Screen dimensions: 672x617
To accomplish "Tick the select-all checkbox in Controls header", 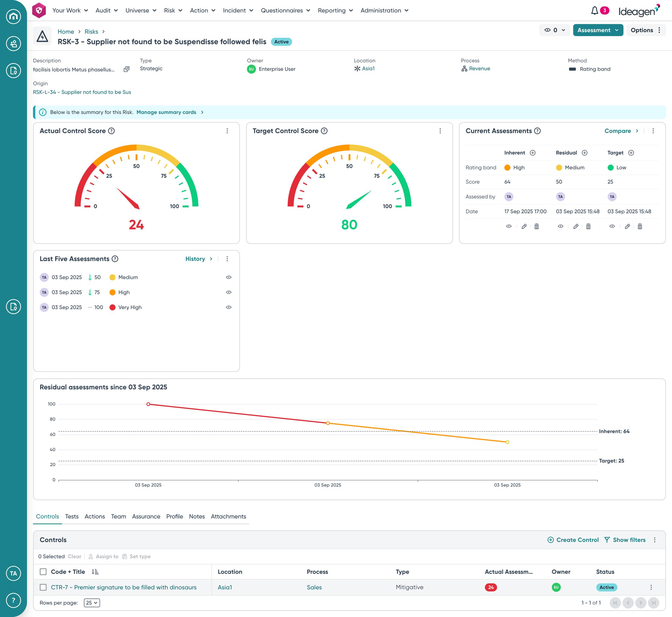I will click(43, 572).
